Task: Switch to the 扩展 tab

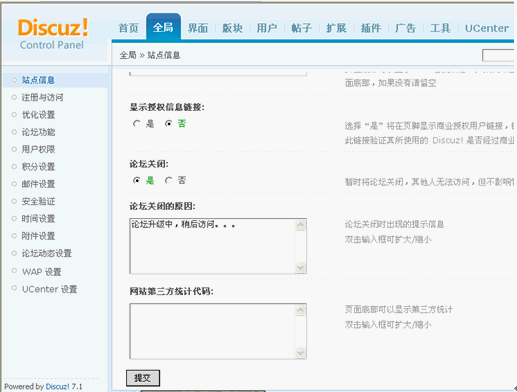Action: point(336,28)
